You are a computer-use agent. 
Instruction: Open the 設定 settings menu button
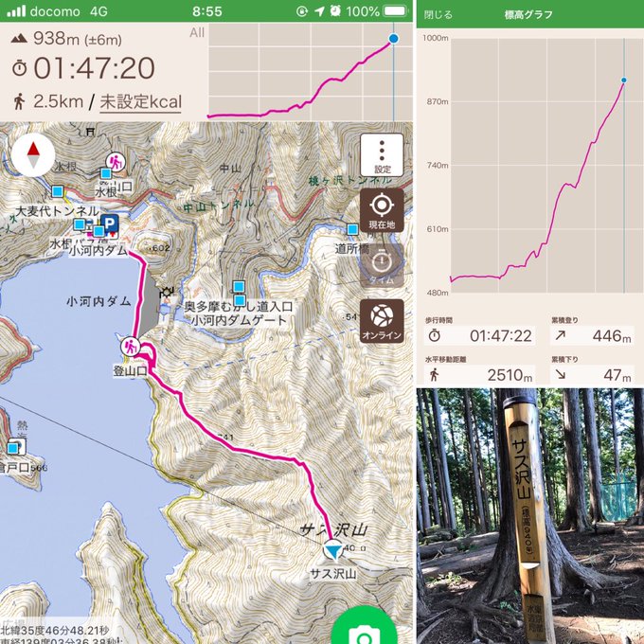coord(382,154)
